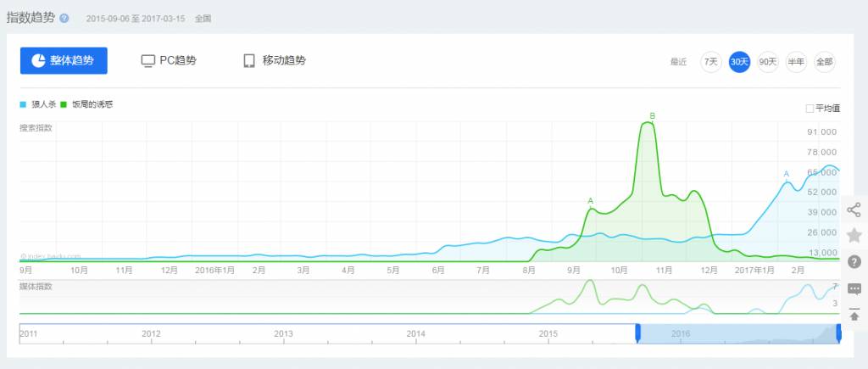Click the help icon beside 指数趋势 title
This screenshot has height=369, width=868.
coord(64,18)
